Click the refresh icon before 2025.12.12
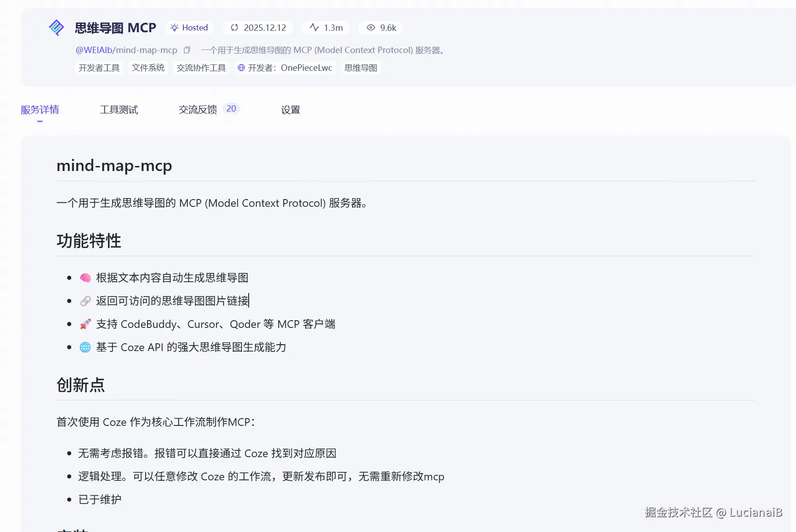 (234, 28)
